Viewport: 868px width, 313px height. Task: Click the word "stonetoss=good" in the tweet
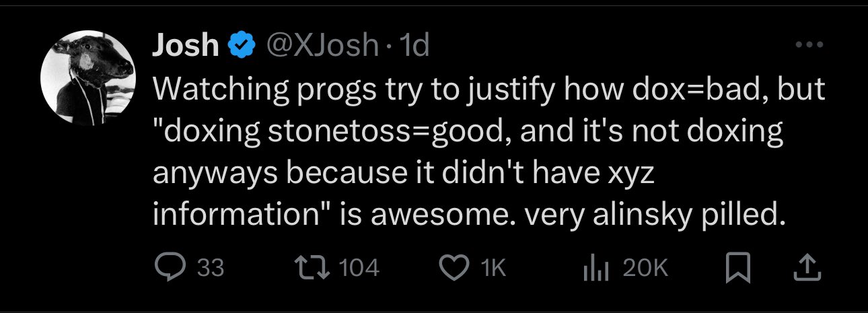pos(347,131)
